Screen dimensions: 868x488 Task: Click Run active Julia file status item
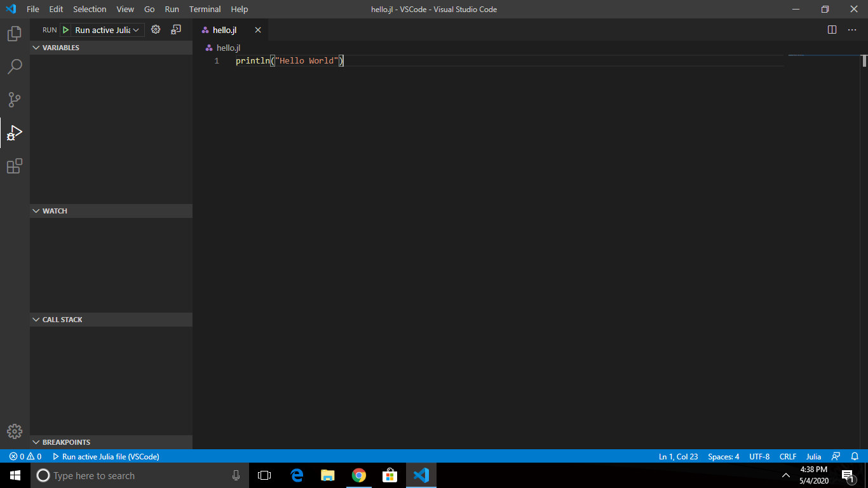pyautogui.click(x=105, y=456)
